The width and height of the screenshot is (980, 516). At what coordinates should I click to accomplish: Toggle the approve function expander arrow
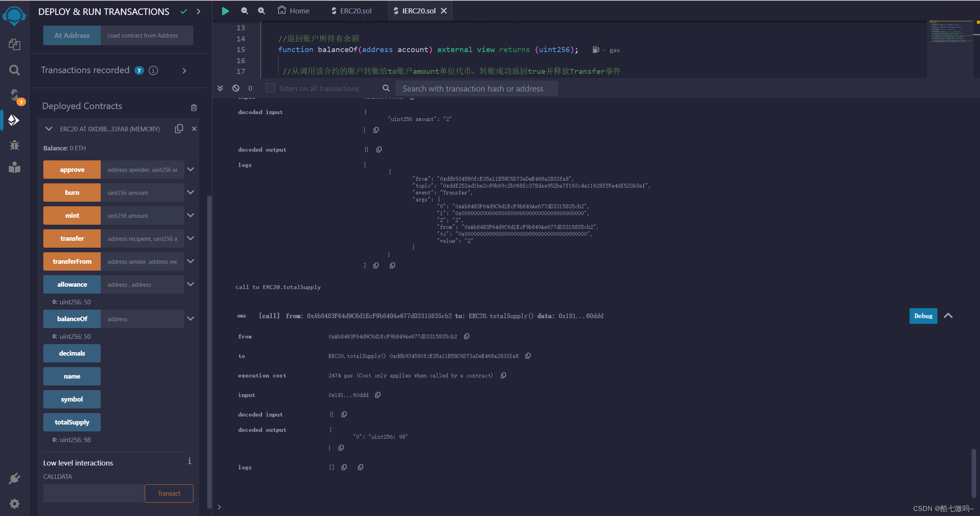(x=191, y=169)
